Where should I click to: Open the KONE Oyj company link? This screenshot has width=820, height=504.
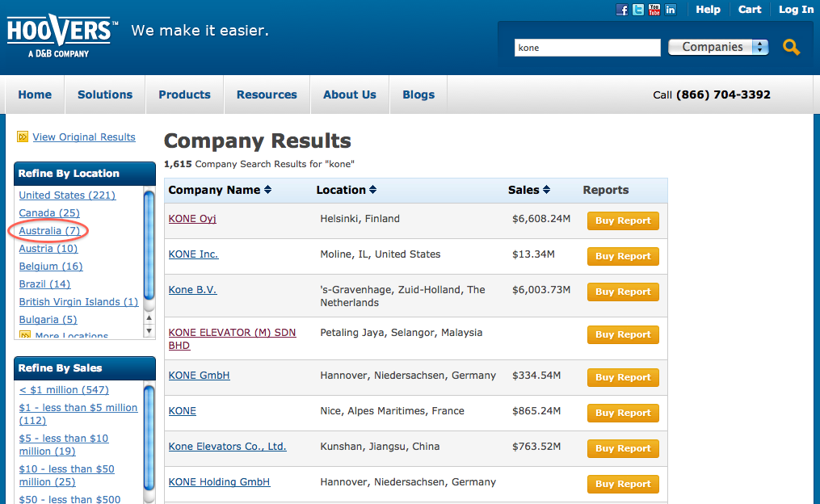(192, 219)
